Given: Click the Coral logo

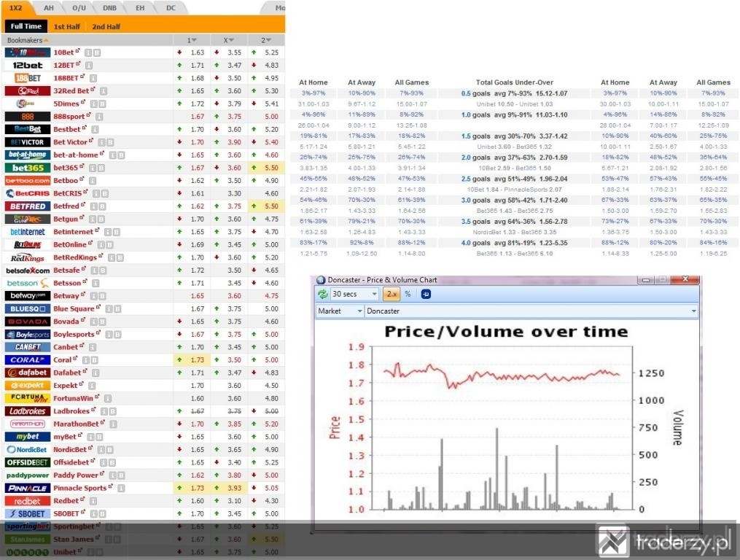Looking at the screenshot, I should point(28,359).
